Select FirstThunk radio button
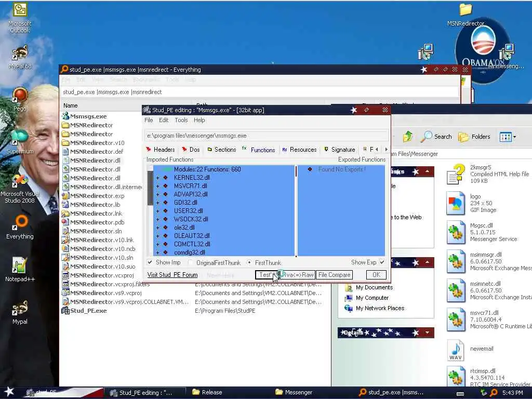 (249, 262)
